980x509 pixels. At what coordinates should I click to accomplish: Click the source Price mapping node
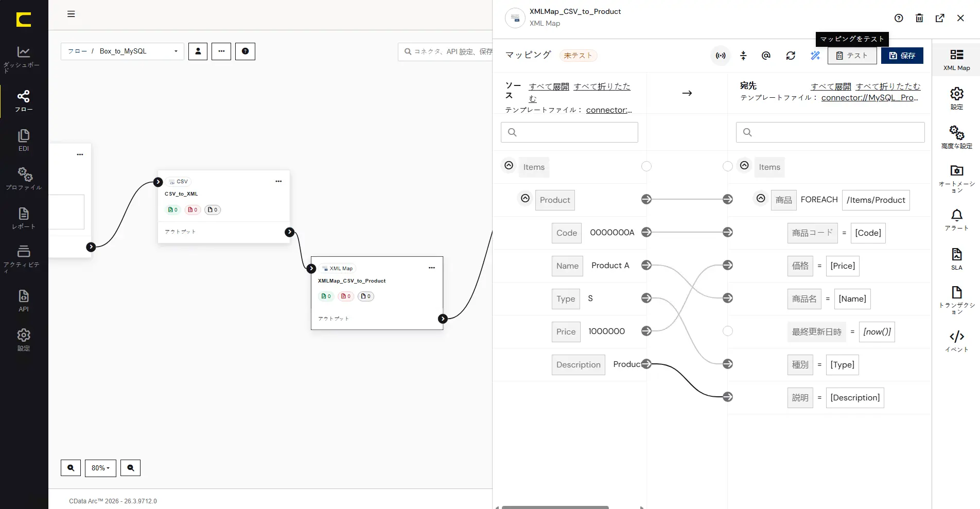pos(646,331)
